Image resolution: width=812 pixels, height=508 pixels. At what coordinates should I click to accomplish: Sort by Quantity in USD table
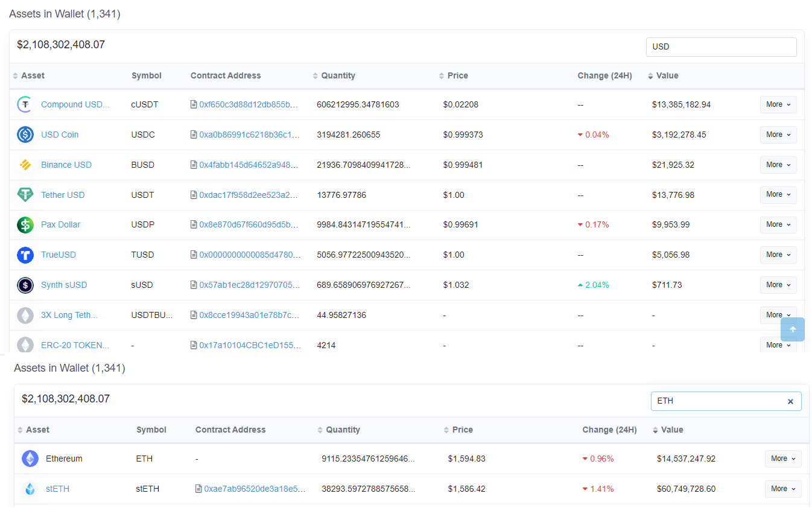[x=334, y=75]
